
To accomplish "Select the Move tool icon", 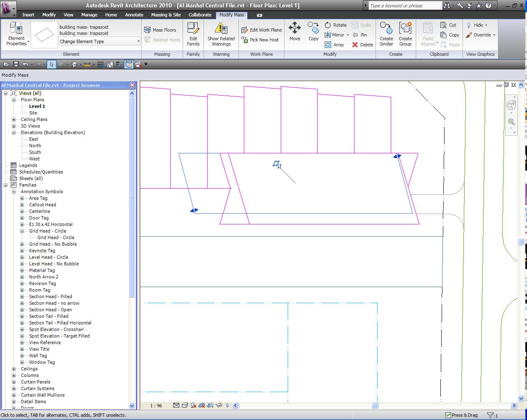I will pyautogui.click(x=295, y=28).
